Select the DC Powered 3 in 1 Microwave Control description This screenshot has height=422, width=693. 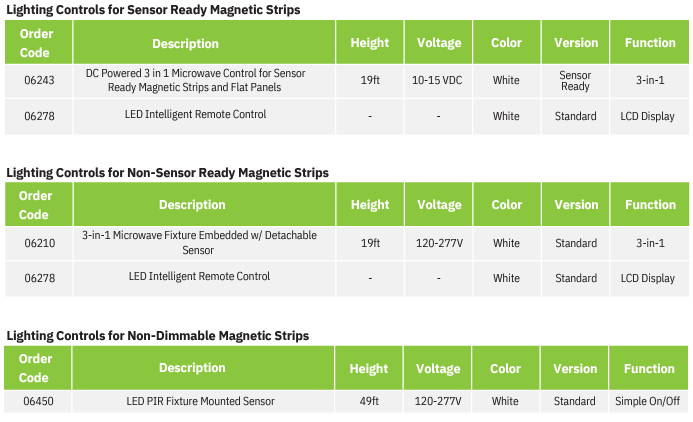[x=195, y=80]
